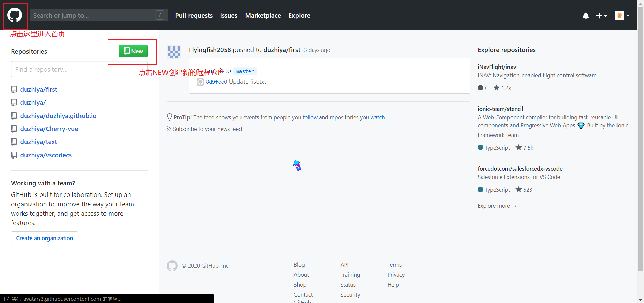The width and height of the screenshot is (644, 303).
Task: Open ionic-team/stencil repository
Action: [500, 109]
